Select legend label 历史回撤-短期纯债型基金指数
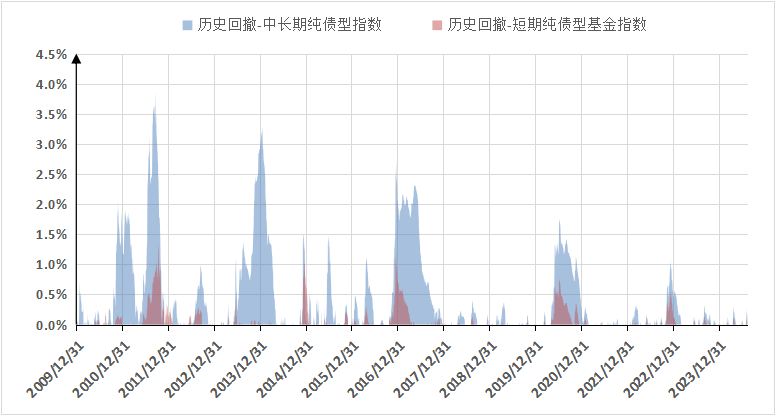This screenshot has width=775, height=415. pos(547,25)
